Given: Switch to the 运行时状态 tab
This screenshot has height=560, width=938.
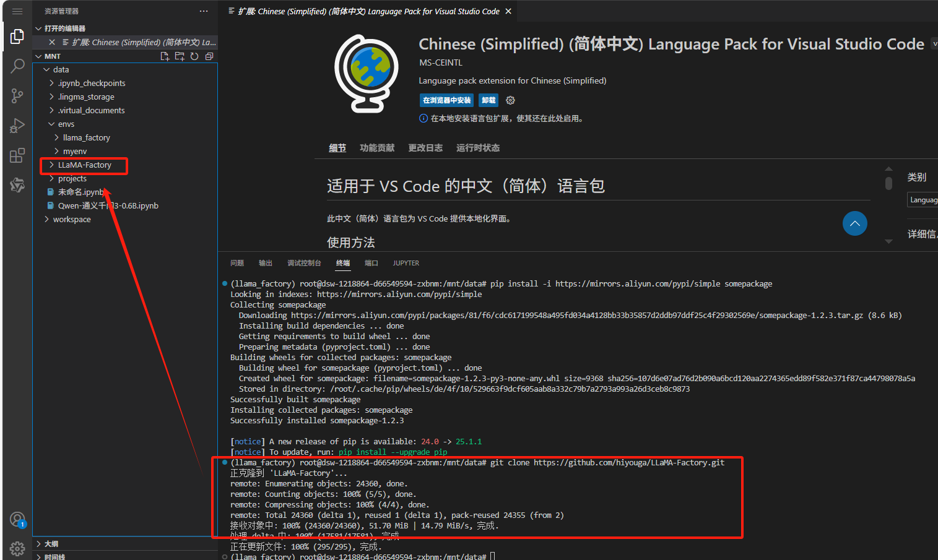Looking at the screenshot, I should (478, 148).
